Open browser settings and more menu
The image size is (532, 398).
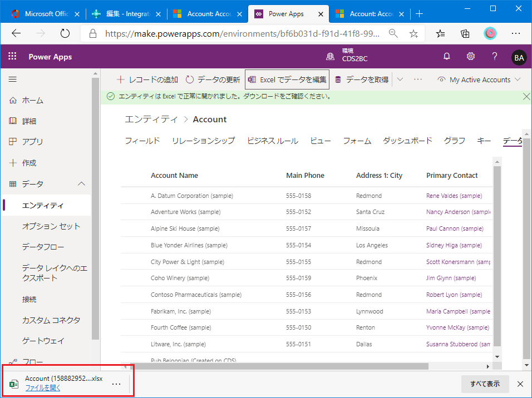click(516, 33)
